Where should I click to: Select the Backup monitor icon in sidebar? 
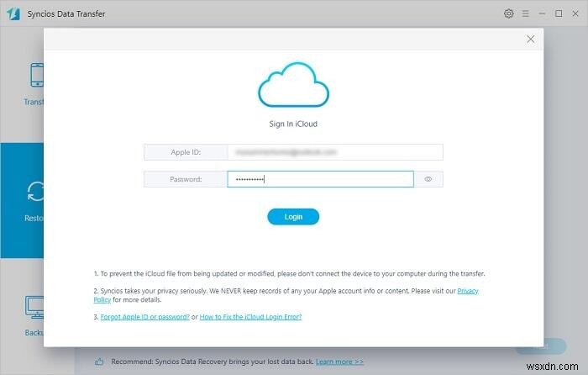34,308
